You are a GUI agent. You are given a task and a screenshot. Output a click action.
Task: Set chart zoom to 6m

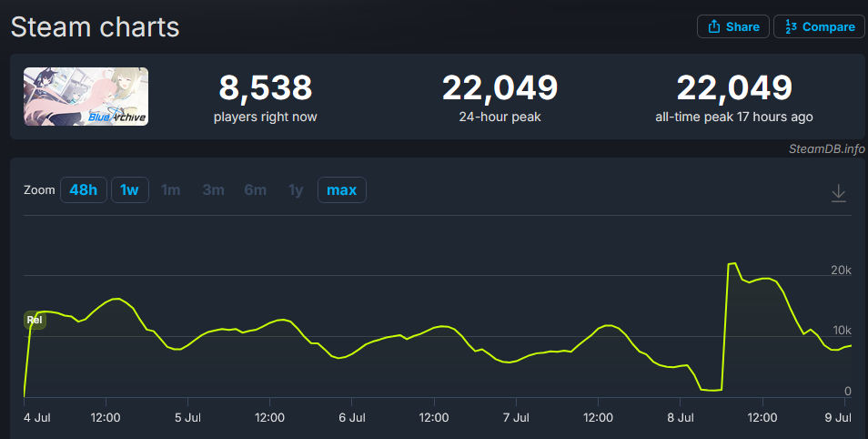[x=255, y=189]
